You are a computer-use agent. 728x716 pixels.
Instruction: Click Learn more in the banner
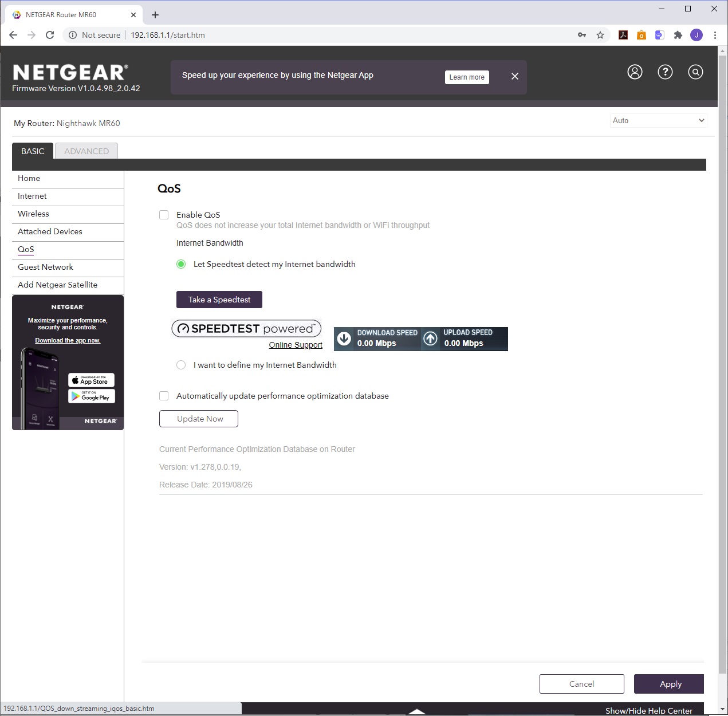(x=467, y=77)
